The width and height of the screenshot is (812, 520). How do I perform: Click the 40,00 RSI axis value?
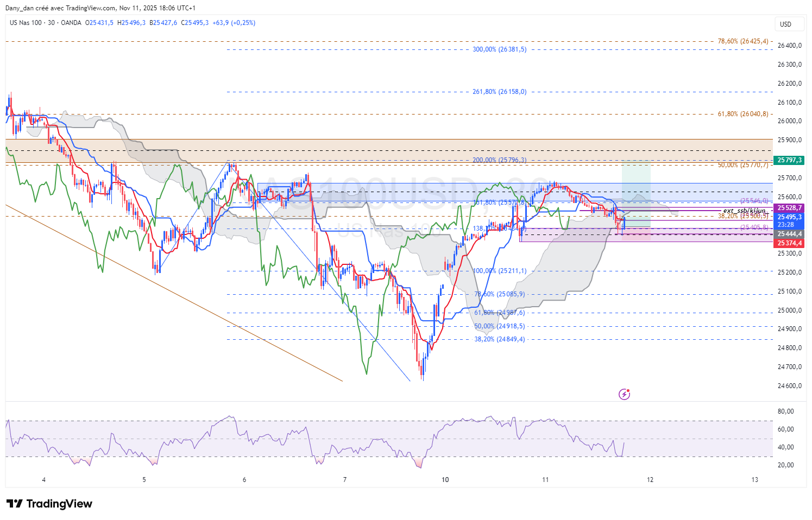[x=786, y=447]
